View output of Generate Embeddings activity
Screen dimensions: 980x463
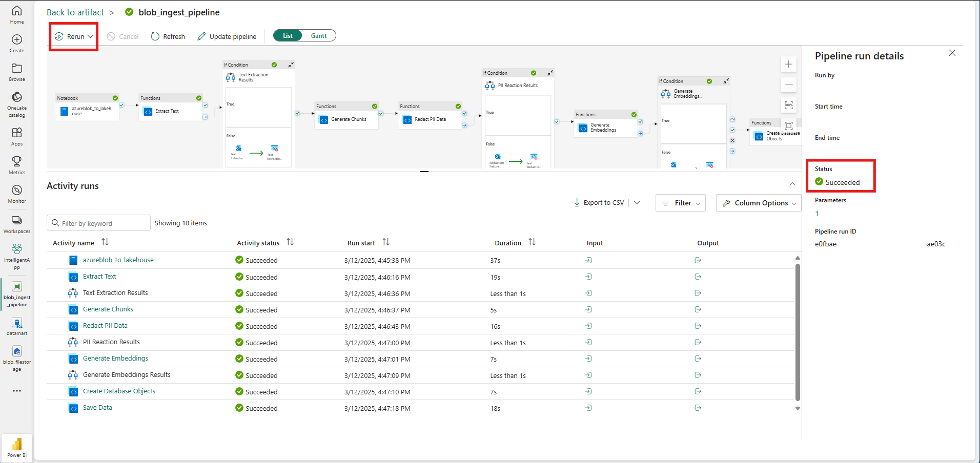pyautogui.click(x=698, y=359)
